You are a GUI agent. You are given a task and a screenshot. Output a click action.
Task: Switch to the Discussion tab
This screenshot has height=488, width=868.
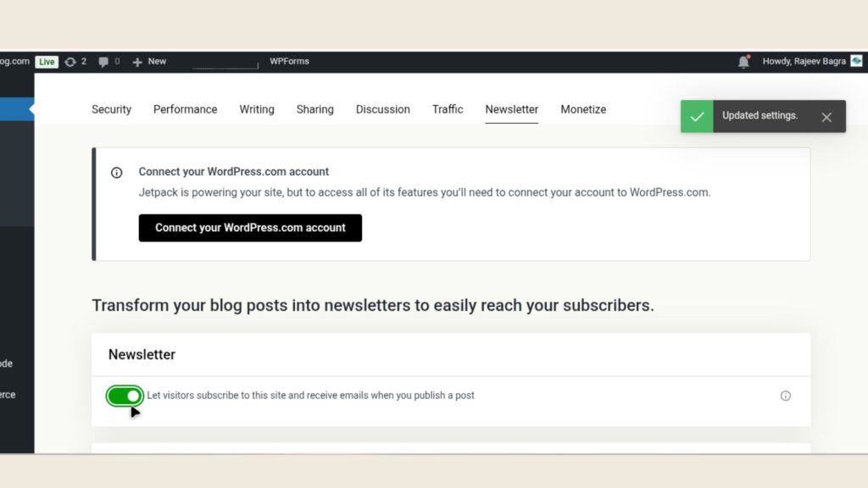pyautogui.click(x=382, y=109)
